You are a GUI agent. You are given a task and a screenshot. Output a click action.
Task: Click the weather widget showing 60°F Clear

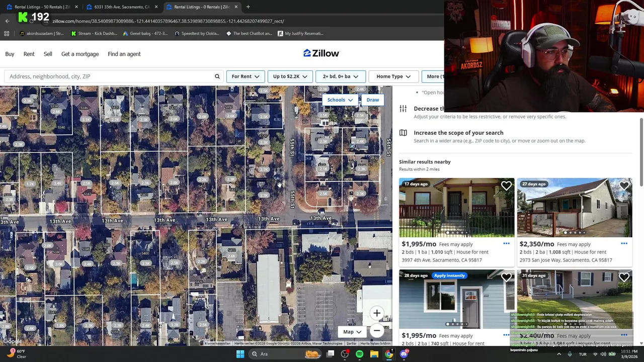point(15,354)
